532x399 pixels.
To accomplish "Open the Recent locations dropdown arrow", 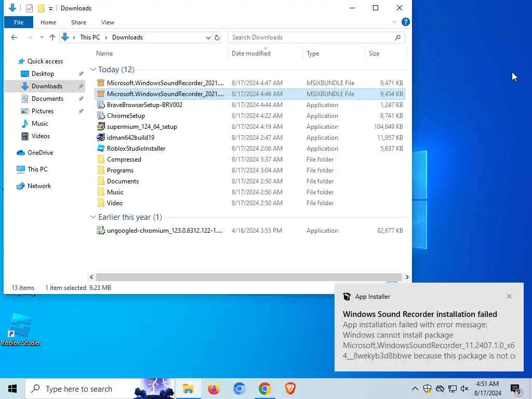I will pos(42,37).
